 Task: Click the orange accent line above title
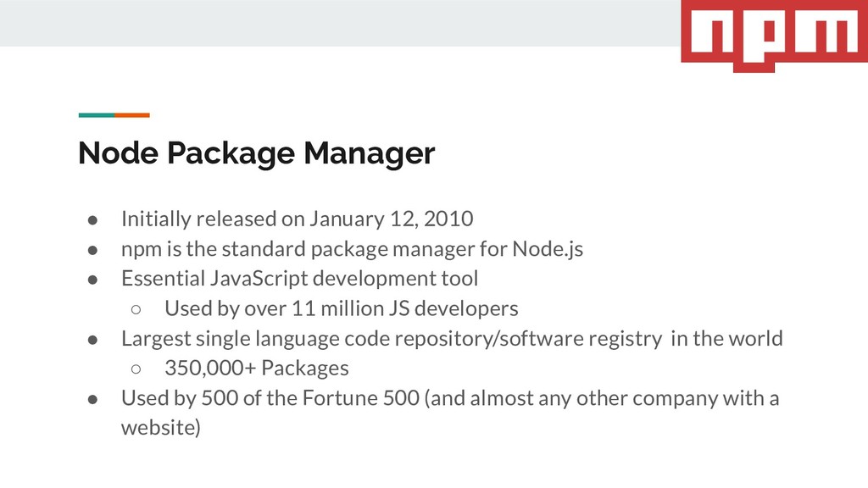[x=132, y=115]
